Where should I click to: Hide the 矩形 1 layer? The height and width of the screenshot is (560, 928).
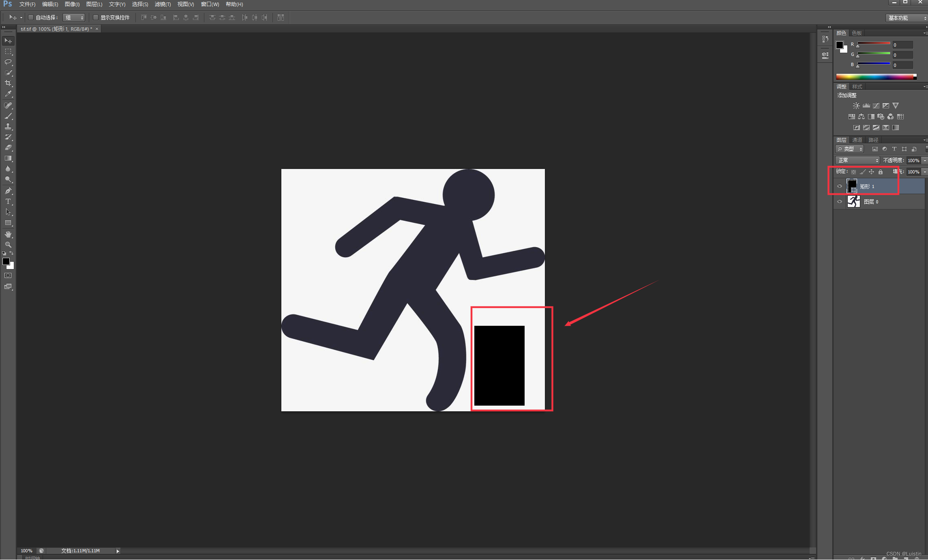click(840, 186)
